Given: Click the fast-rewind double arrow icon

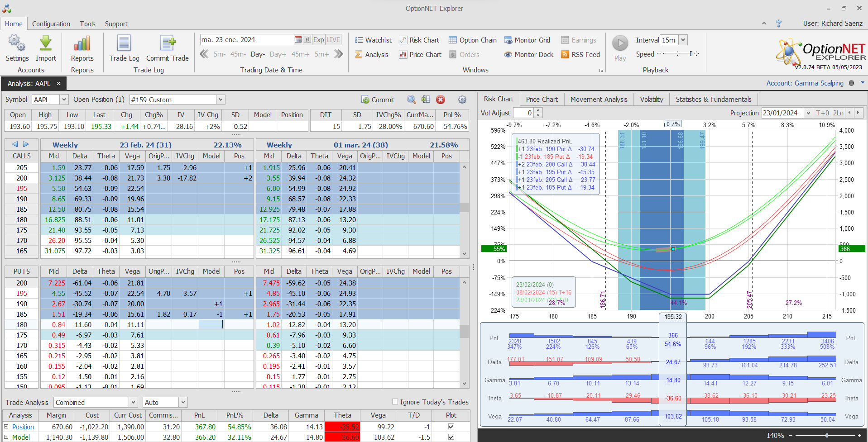Looking at the screenshot, I should 204,54.
